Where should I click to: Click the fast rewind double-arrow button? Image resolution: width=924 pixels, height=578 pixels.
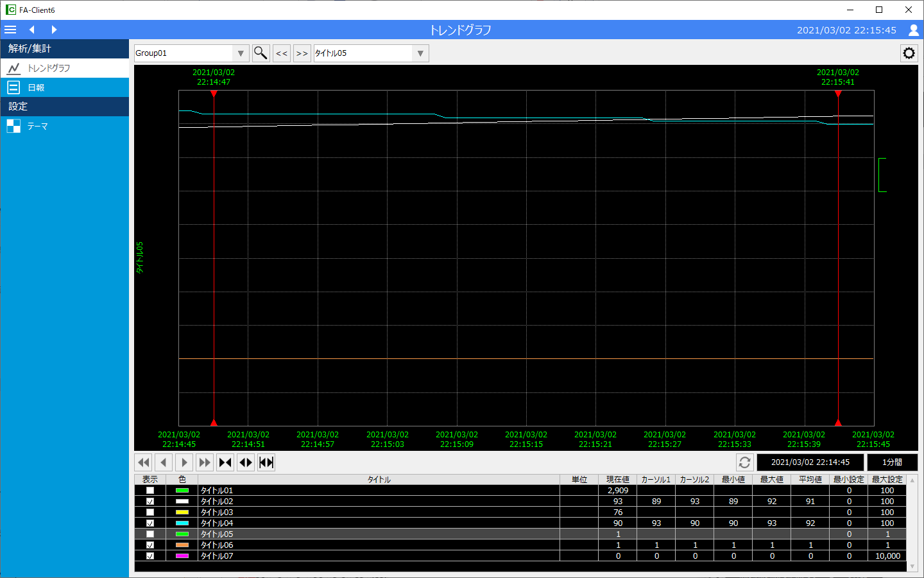[x=143, y=462]
